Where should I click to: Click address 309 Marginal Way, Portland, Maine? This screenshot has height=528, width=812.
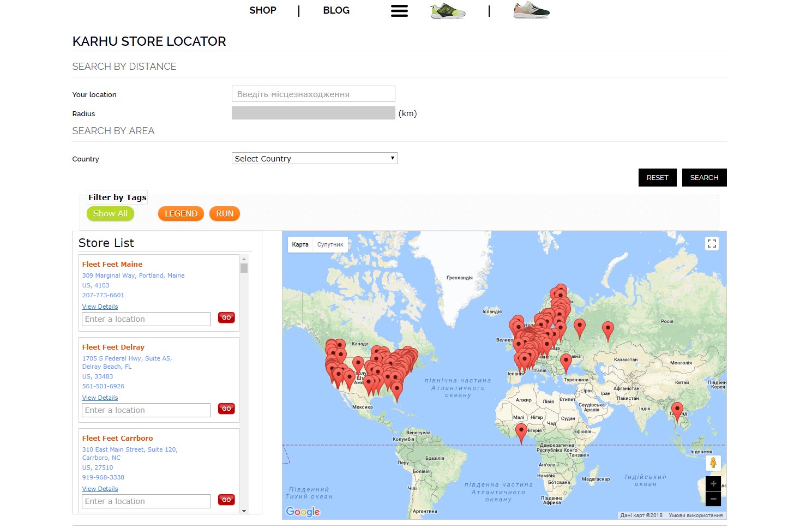point(133,275)
